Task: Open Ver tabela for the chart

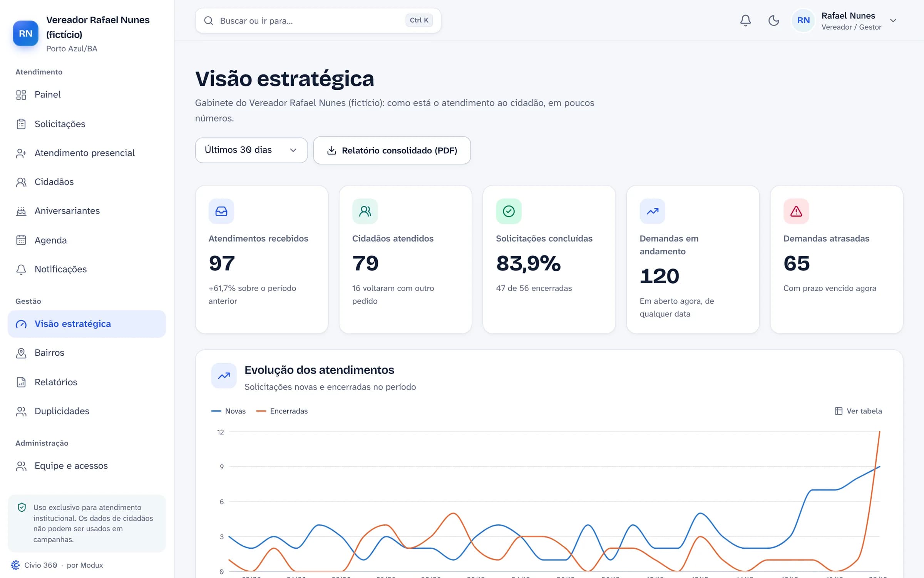Action: [858, 411]
